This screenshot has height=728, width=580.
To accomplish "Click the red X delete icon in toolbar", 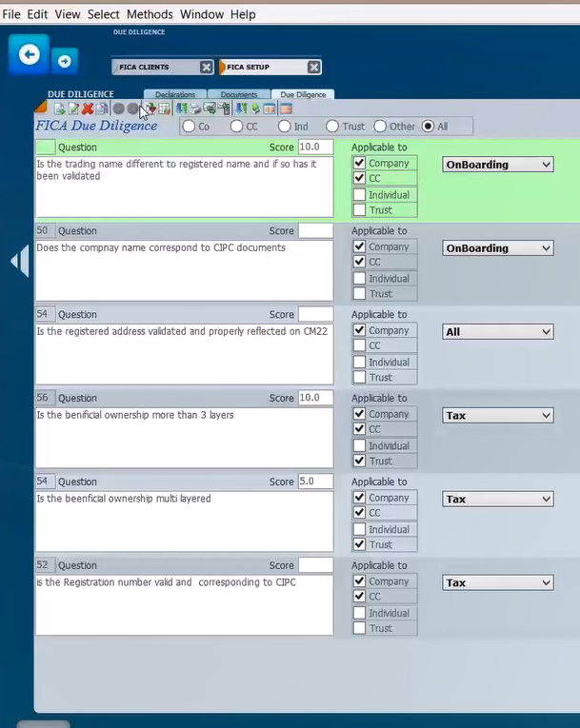I will pos(88,109).
